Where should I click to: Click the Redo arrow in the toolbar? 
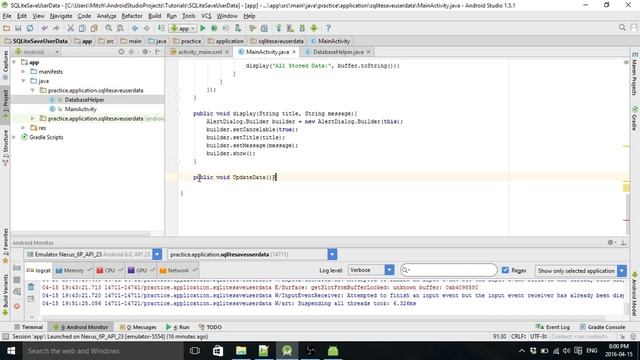tap(56, 28)
